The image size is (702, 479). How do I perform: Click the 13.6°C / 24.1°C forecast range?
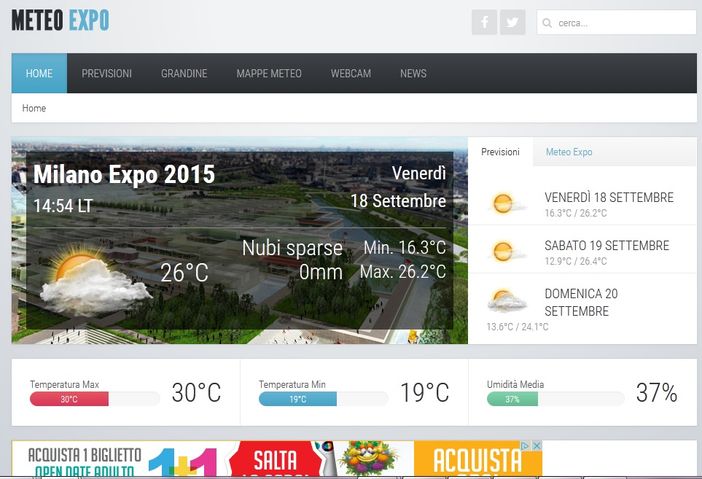click(518, 327)
